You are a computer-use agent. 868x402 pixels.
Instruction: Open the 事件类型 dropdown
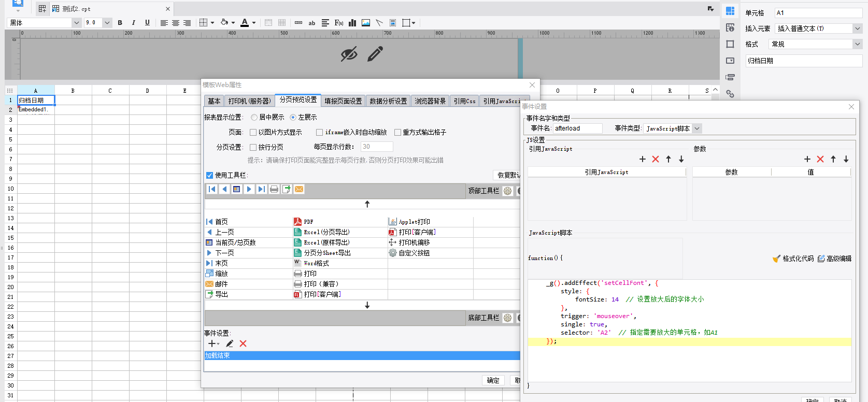[x=697, y=128]
